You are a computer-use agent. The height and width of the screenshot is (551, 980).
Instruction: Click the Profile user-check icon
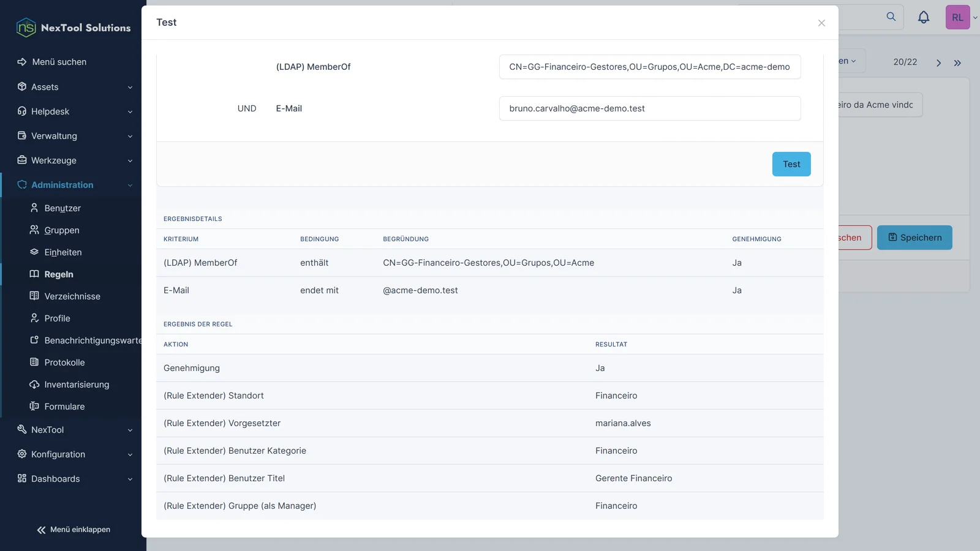[34, 318]
